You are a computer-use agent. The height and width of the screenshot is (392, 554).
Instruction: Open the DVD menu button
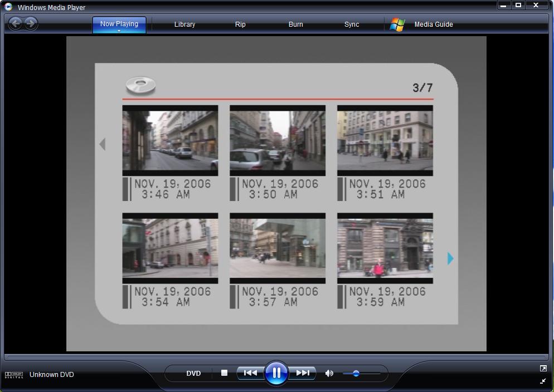pyautogui.click(x=193, y=373)
